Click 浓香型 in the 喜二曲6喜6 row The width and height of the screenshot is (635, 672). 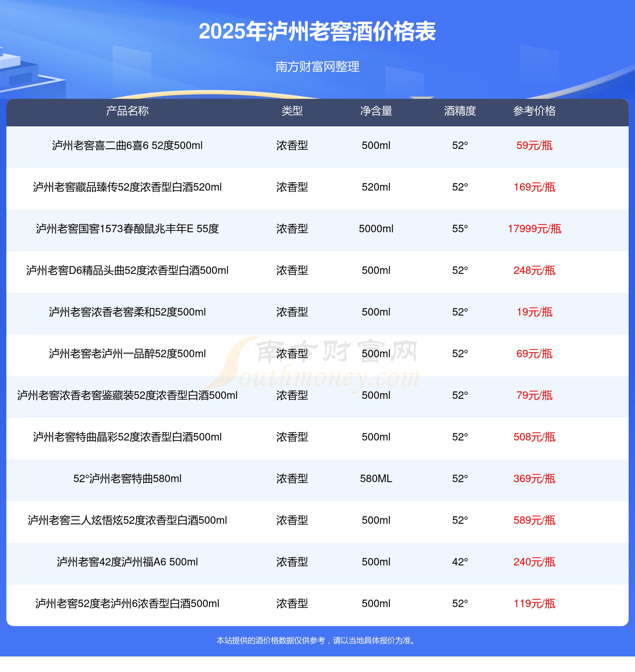(292, 145)
